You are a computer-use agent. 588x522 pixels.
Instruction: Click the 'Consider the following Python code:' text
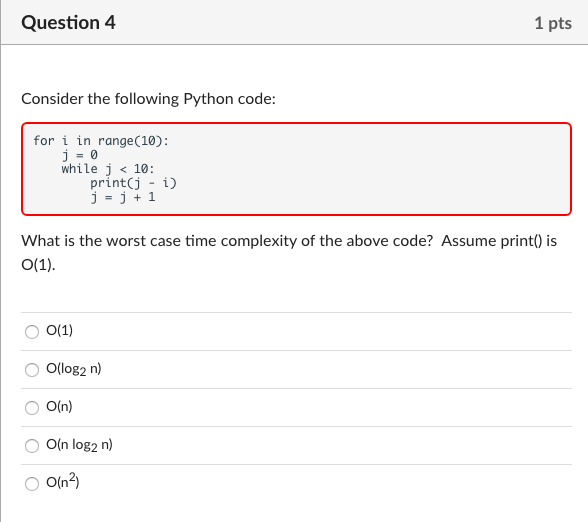tap(148, 99)
